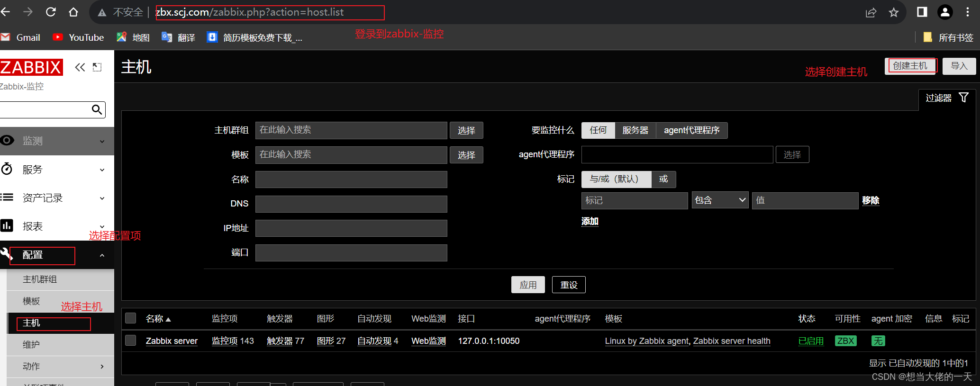980x386 pixels.
Task: Bookmark this page with the star
Action: (894, 12)
